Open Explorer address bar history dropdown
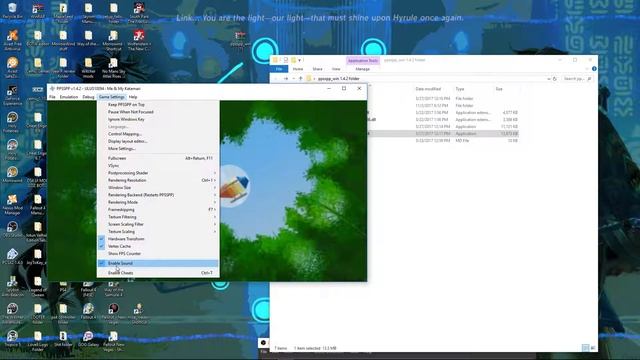 549,78
